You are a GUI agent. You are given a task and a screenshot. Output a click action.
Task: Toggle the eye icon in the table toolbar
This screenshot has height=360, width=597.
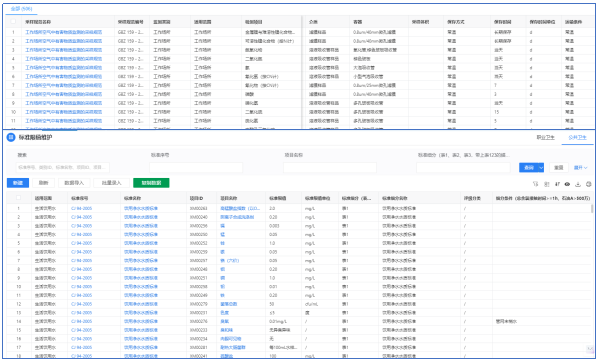[567, 184]
